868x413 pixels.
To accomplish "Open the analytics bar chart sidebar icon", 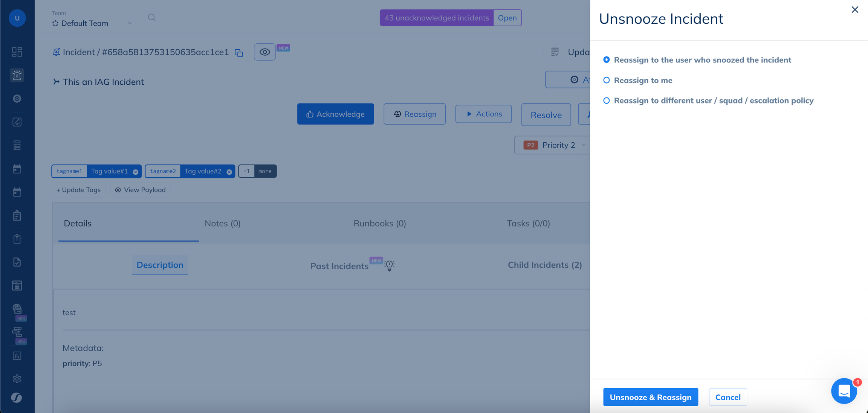I will click(17, 355).
